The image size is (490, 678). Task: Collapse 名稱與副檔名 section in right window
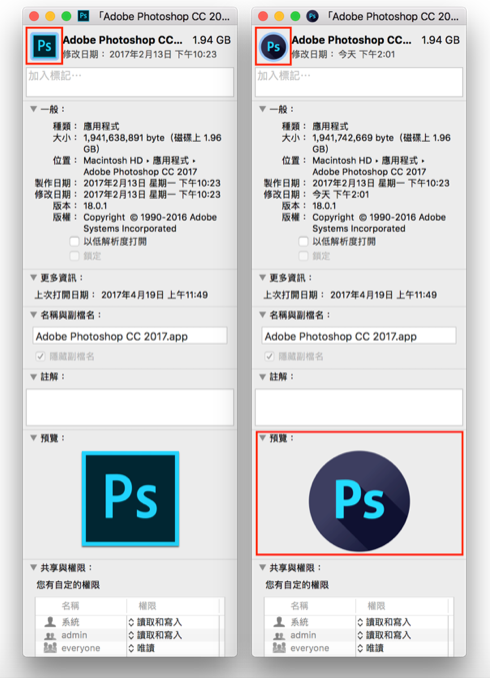coord(262,315)
